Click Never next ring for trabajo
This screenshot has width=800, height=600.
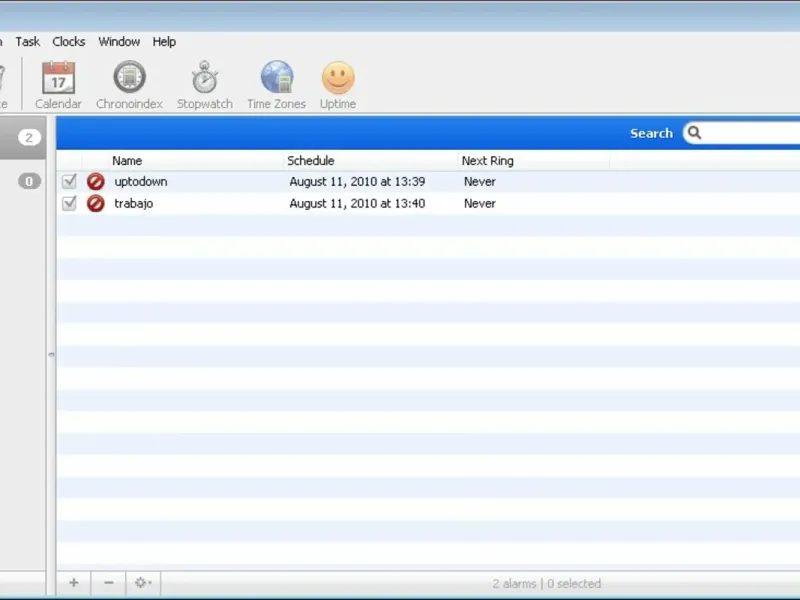click(x=480, y=204)
